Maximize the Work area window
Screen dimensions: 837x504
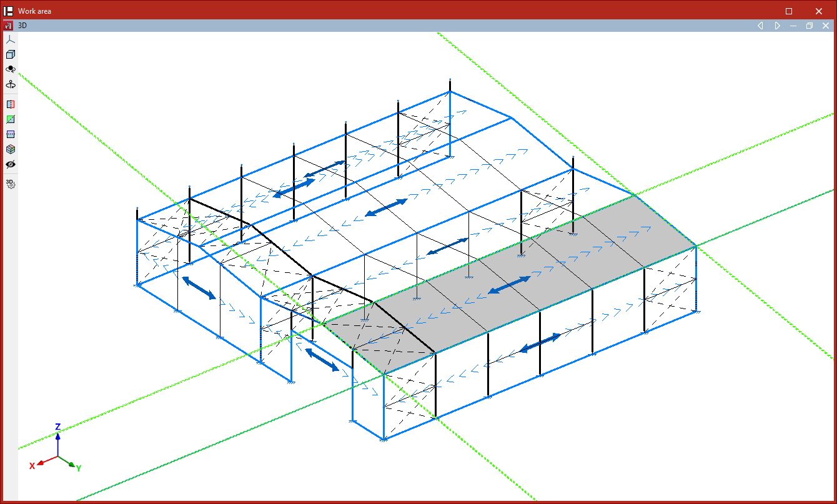[789, 11]
